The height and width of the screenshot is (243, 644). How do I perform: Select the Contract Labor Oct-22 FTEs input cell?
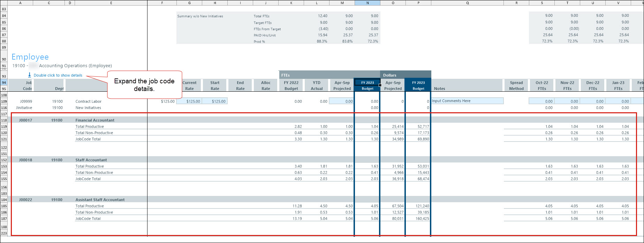click(x=542, y=101)
